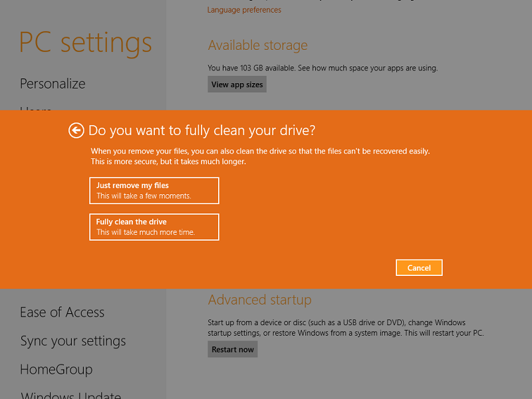Screen dimensions: 532x399
Task: Open the Language preferences link
Action: tap(244, 10)
